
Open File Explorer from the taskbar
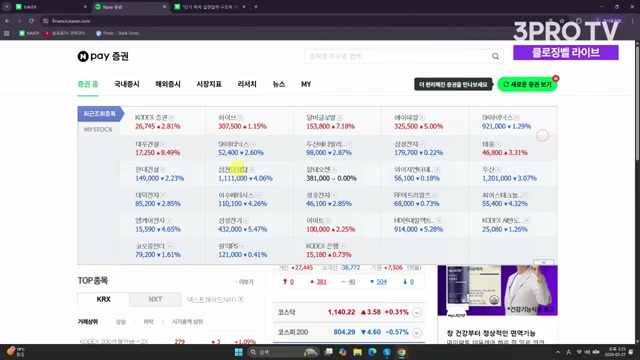click(x=358, y=352)
